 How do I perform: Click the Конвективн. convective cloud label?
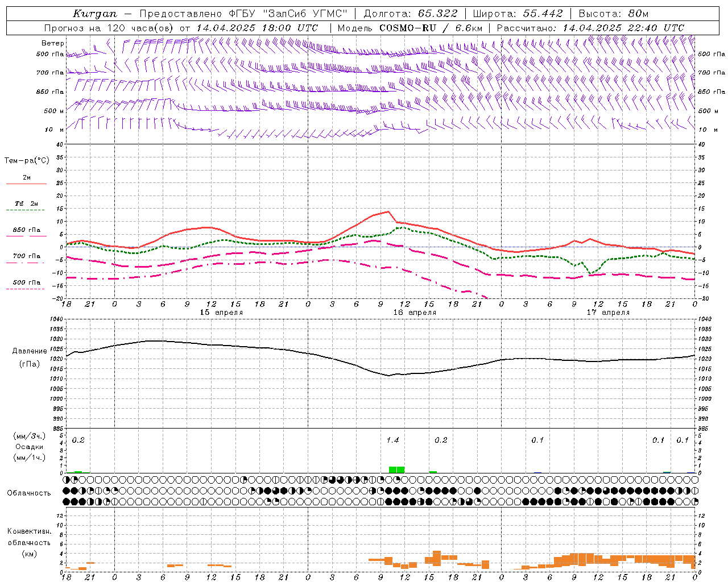click(29, 531)
